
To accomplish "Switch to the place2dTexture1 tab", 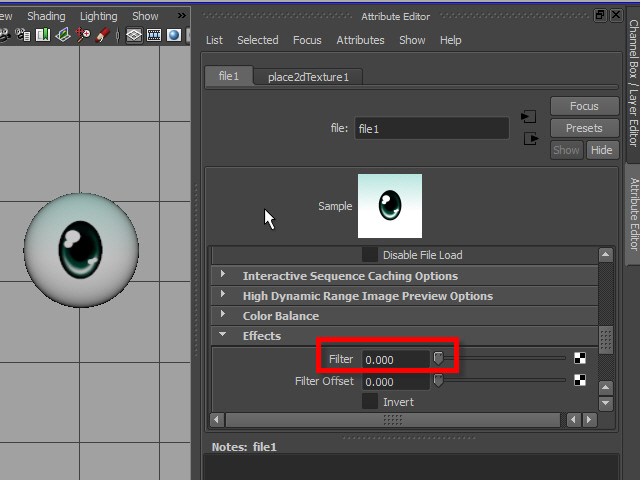I will 308,77.
